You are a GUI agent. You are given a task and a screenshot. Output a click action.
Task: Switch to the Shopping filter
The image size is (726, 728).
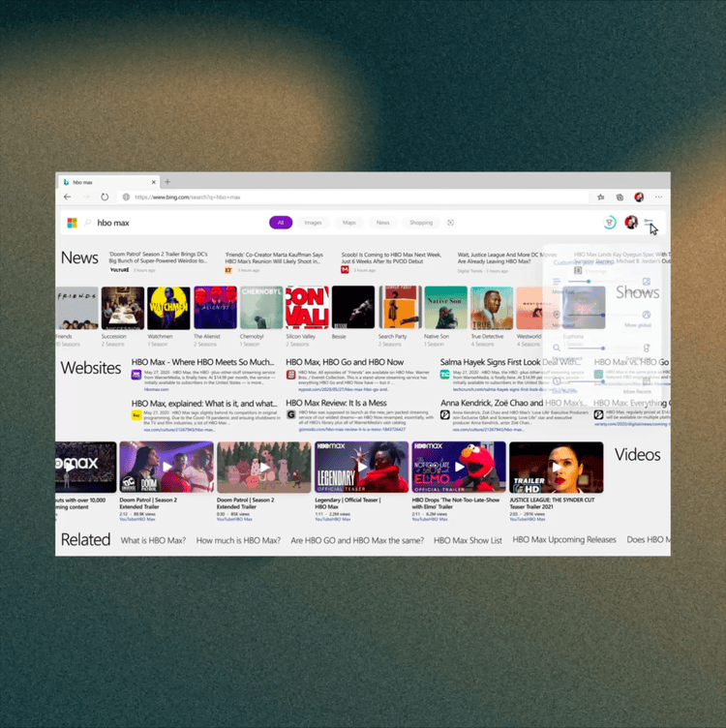(x=421, y=223)
